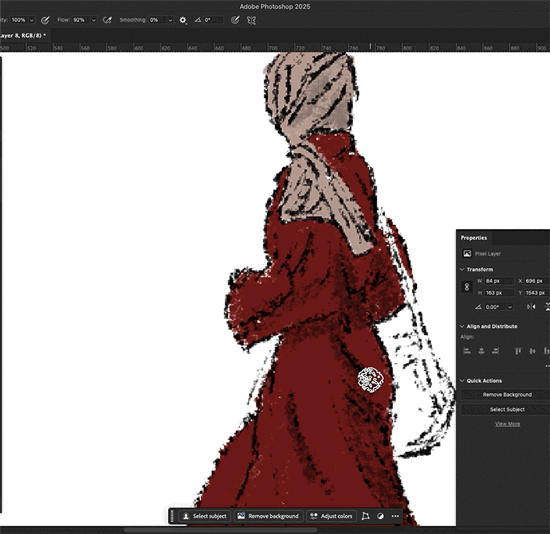Click the mask circle icon in contextual bar
This screenshot has height=534, width=550.
click(x=380, y=516)
